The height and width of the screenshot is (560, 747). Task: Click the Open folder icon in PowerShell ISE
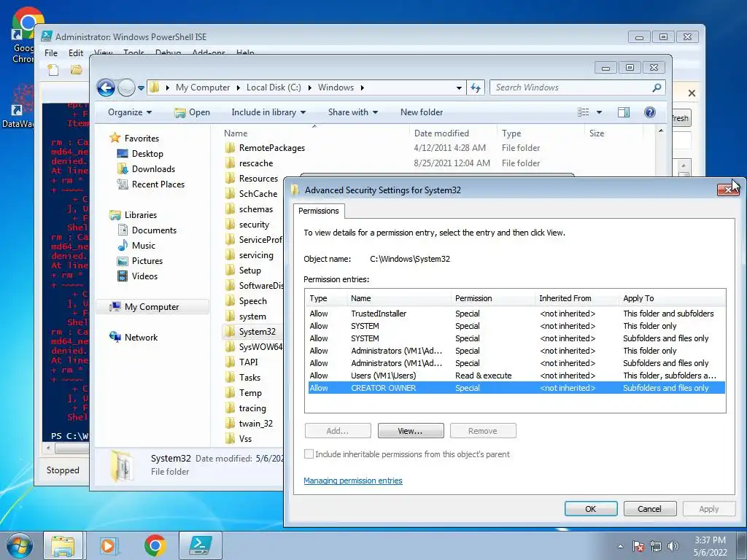click(76, 70)
